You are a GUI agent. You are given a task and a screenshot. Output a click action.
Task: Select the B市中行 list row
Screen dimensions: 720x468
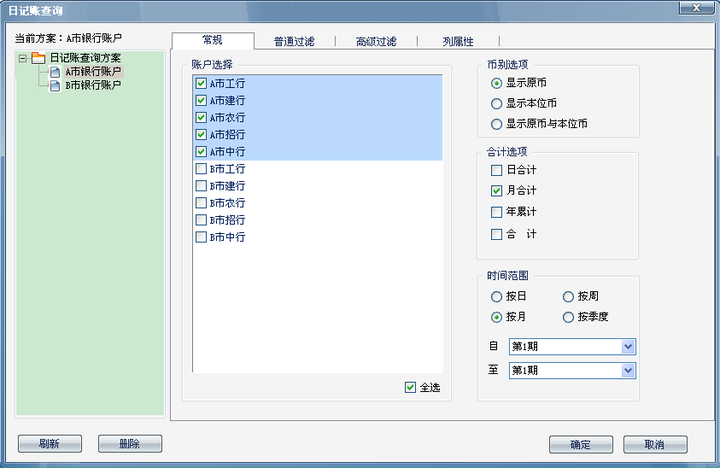pyautogui.click(x=318, y=237)
